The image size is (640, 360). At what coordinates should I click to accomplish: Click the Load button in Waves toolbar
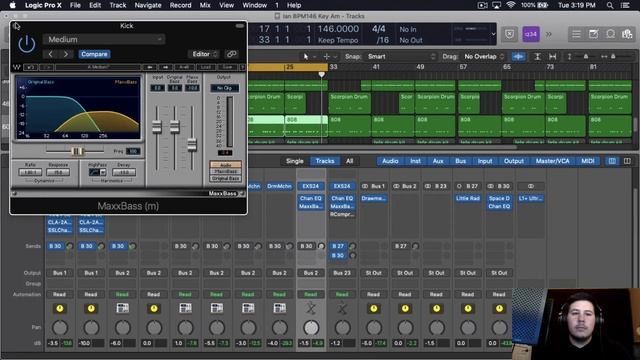206,67
